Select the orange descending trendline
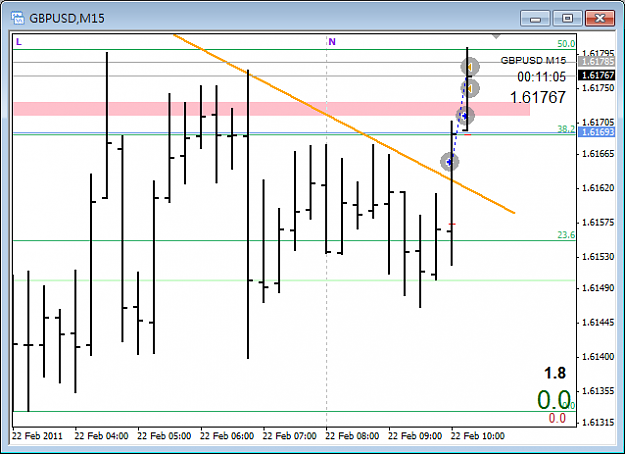This screenshot has height=454, width=625. pos(344,124)
